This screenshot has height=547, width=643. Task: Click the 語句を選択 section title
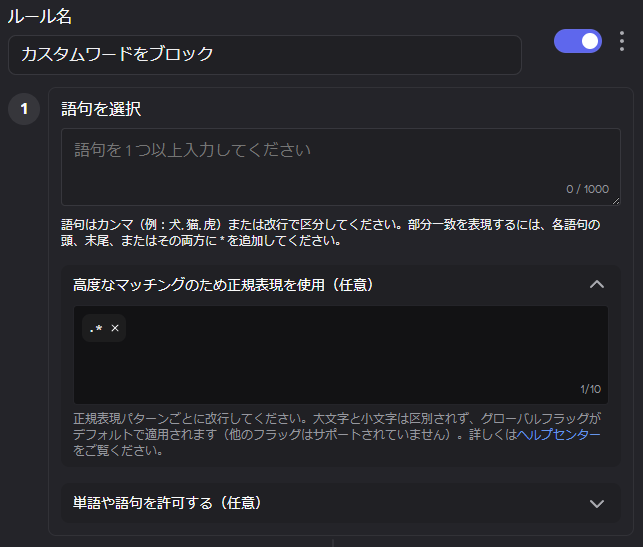point(101,109)
